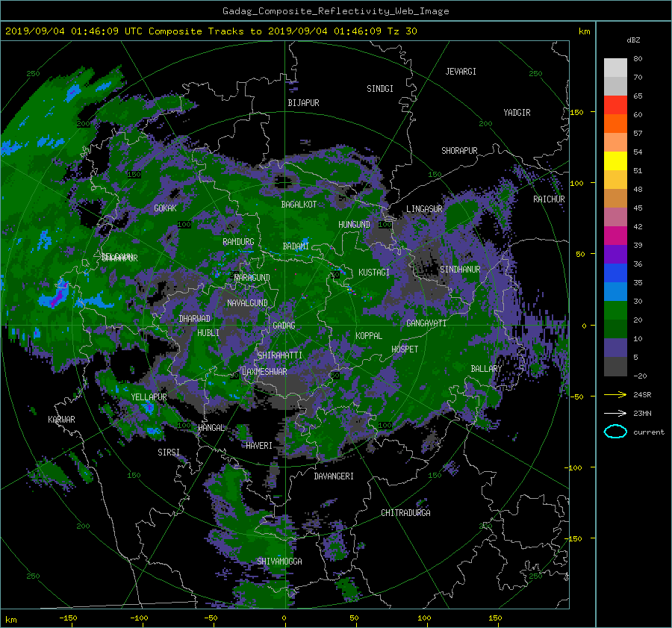This screenshot has width=672, height=628.
Task: Select the BIJAPUR city label
Action: [x=303, y=103]
